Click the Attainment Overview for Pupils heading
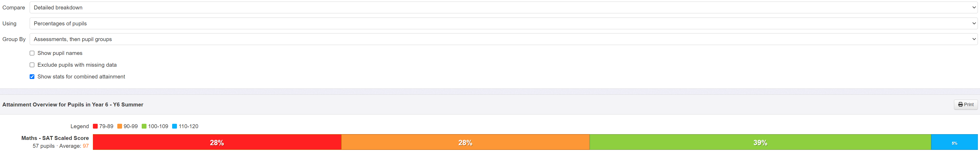980x153 pixels. click(x=73, y=105)
